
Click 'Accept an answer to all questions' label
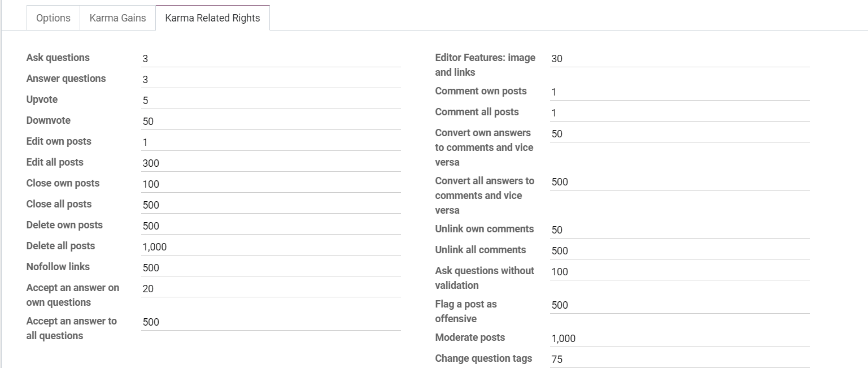pyautogui.click(x=72, y=328)
